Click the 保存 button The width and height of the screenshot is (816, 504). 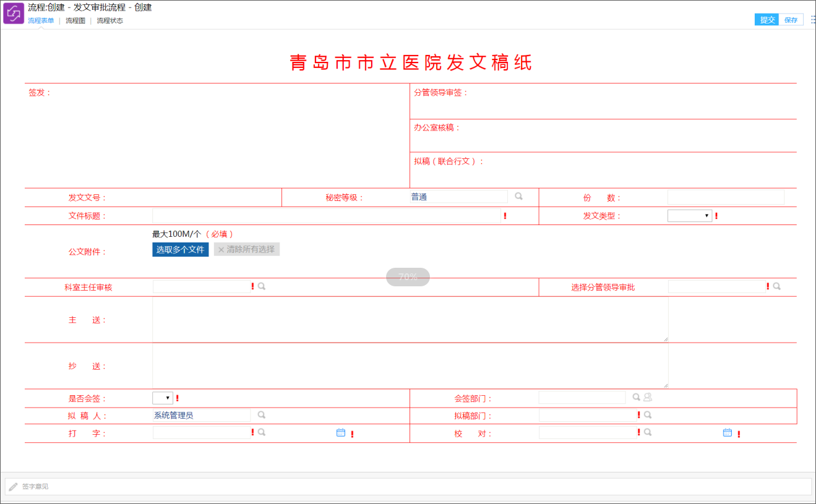coord(791,20)
